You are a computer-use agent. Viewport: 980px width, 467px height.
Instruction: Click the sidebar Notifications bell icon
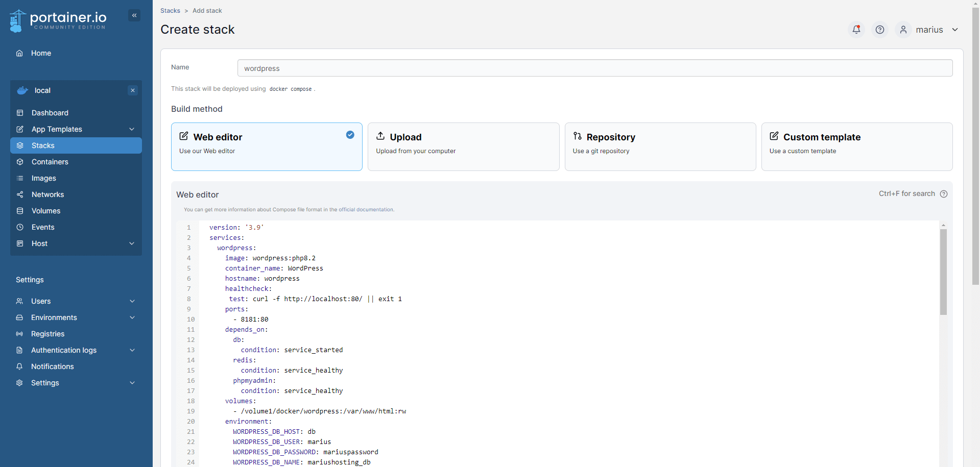click(x=19, y=366)
